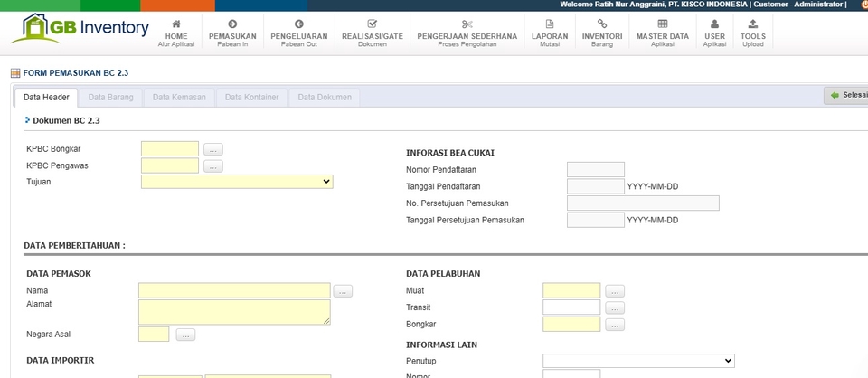Open the PEMASUKAN Pabean In menu
The height and width of the screenshot is (378, 868).
[x=232, y=33]
